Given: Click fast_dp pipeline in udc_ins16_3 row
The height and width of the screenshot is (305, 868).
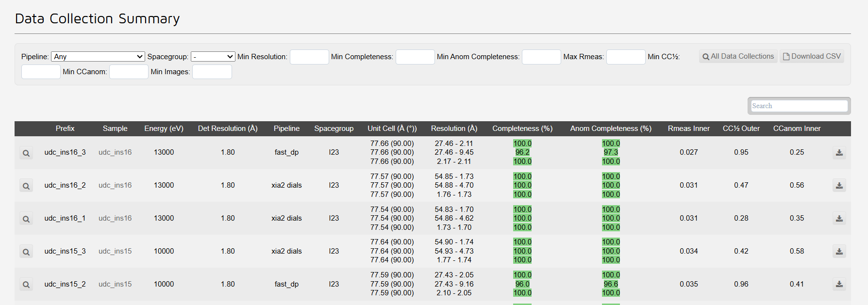Looking at the screenshot, I should (286, 152).
